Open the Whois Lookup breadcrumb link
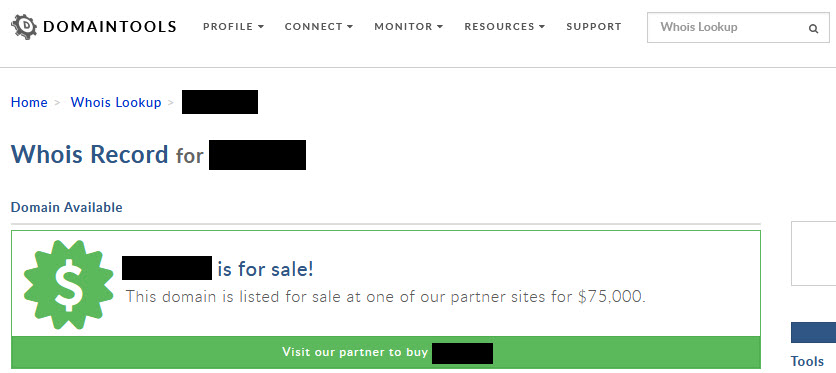 pos(116,102)
